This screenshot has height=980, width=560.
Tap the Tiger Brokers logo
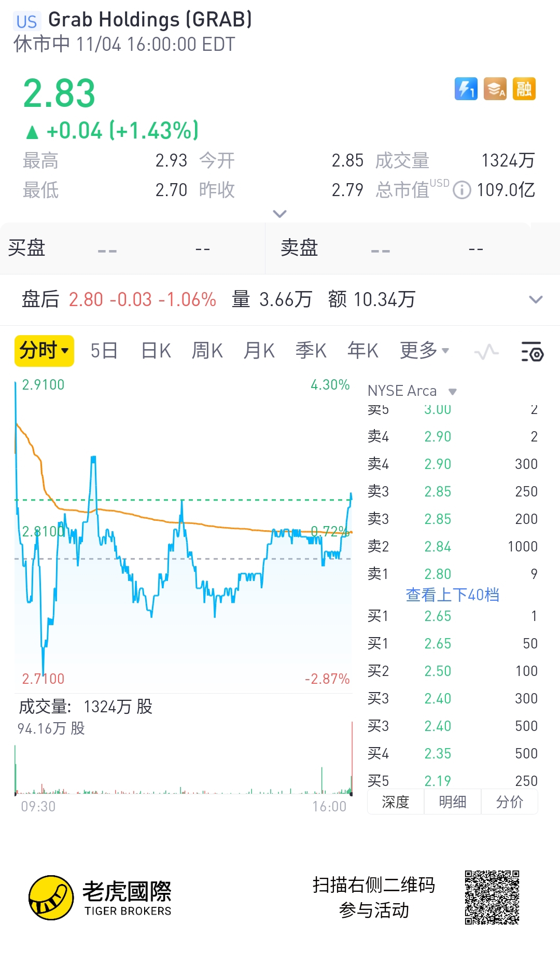coord(101,898)
